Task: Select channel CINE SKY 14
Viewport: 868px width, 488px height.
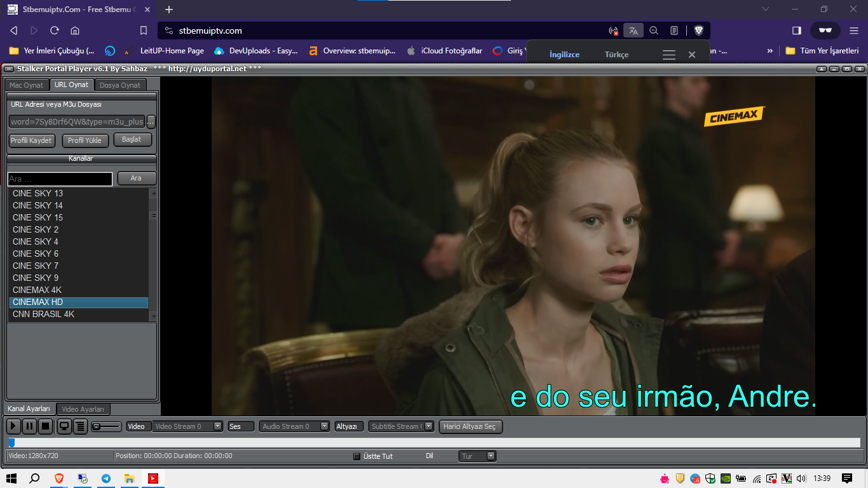Action: (79, 205)
